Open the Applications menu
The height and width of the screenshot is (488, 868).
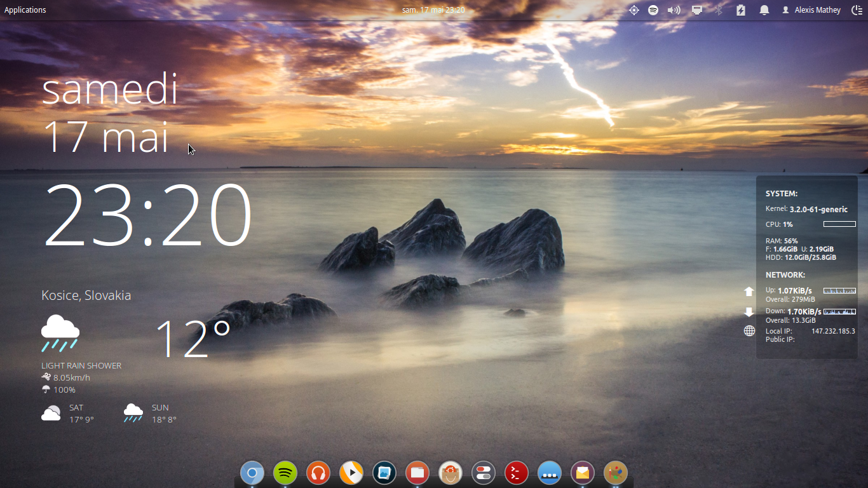click(25, 10)
